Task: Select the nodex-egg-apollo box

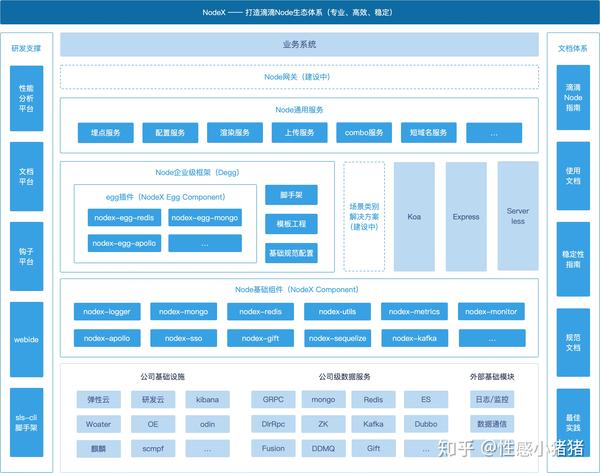Action: (124, 243)
